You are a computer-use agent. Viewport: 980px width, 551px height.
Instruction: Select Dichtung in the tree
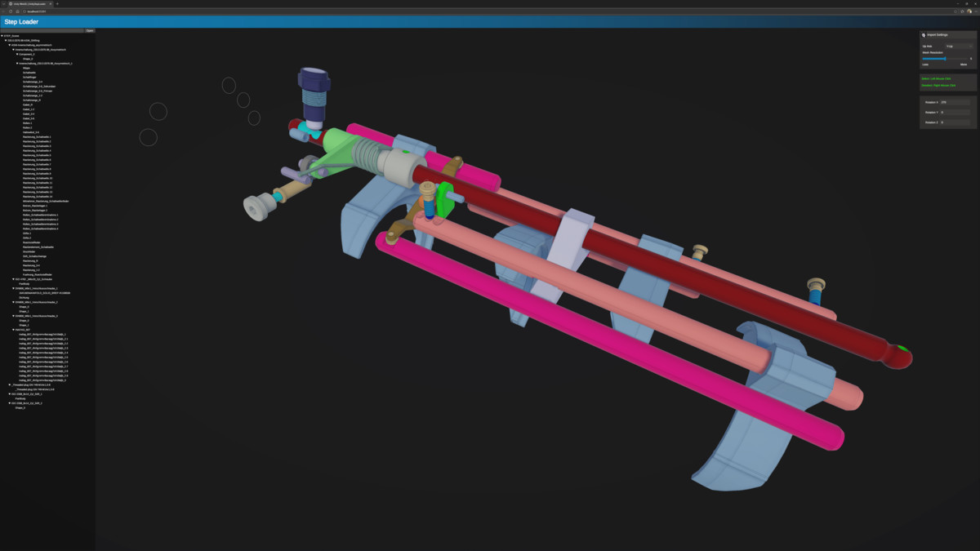pyautogui.click(x=24, y=297)
